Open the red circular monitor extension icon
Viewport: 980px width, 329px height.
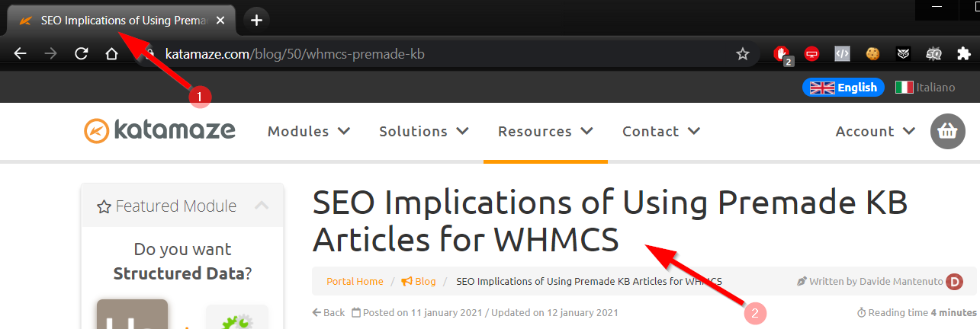pyautogui.click(x=812, y=54)
